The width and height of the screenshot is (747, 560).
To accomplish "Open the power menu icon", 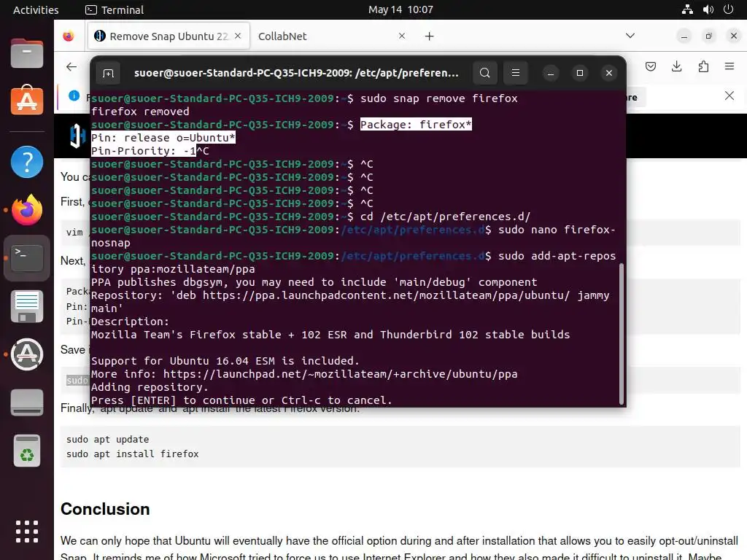I will point(728,9).
